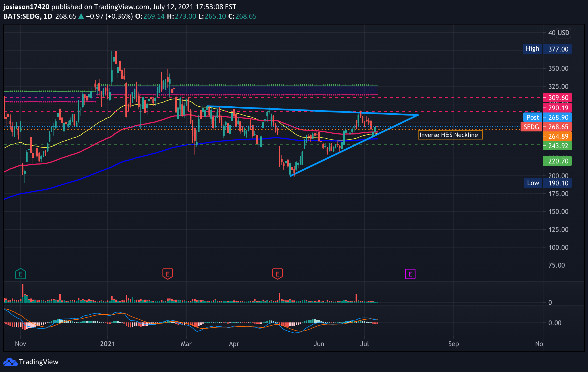Image resolution: width=588 pixels, height=372 pixels.
Task: Click the USD currency label
Action: point(563,33)
